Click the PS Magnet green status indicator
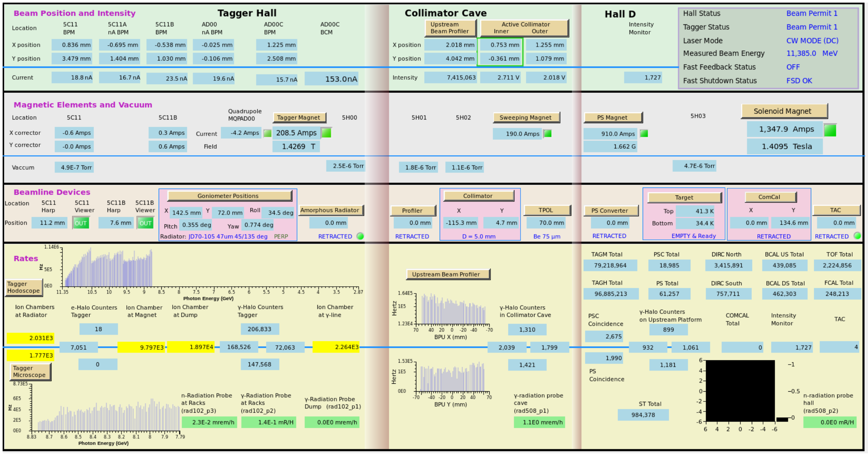 [644, 133]
